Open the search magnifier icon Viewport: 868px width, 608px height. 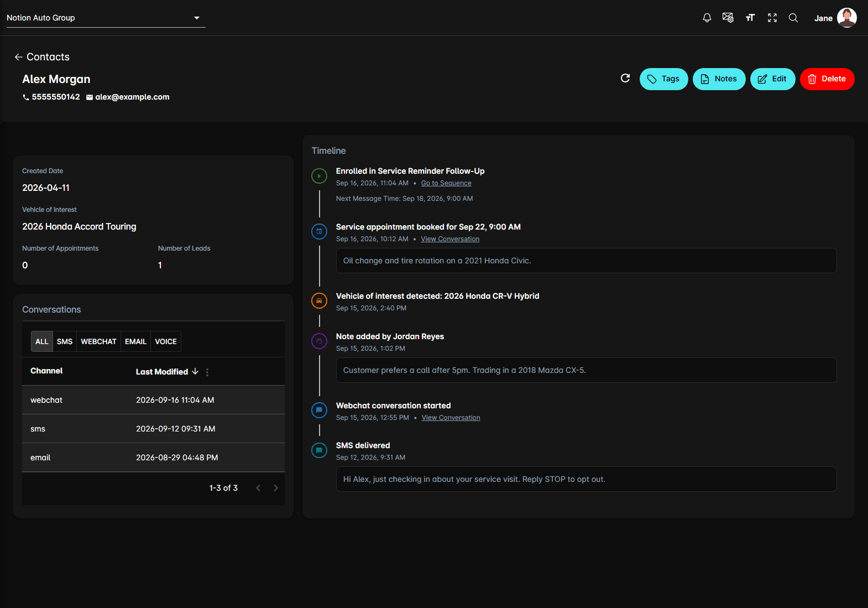793,18
